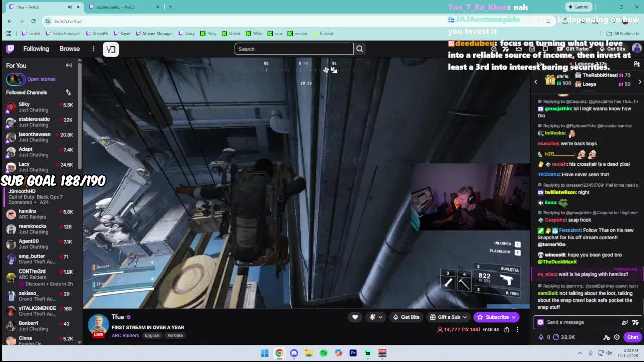Sort the Followed Channels list
The height and width of the screenshot is (362, 644).
68,93
